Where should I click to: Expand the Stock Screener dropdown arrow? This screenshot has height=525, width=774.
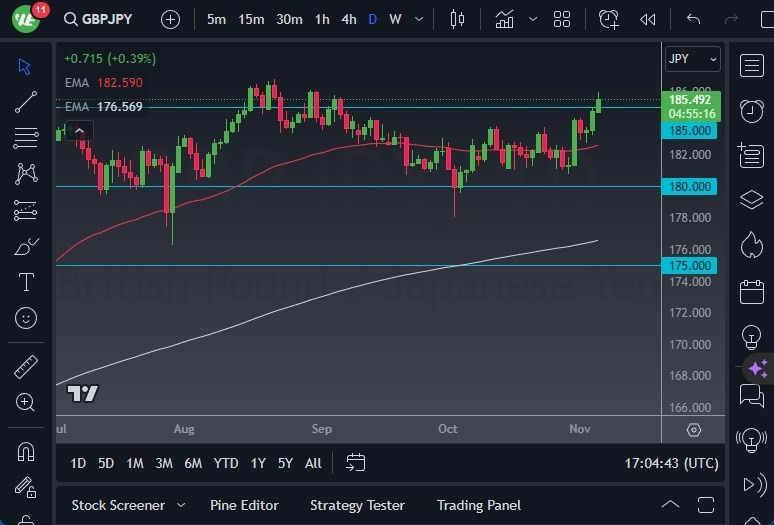[181, 505]
